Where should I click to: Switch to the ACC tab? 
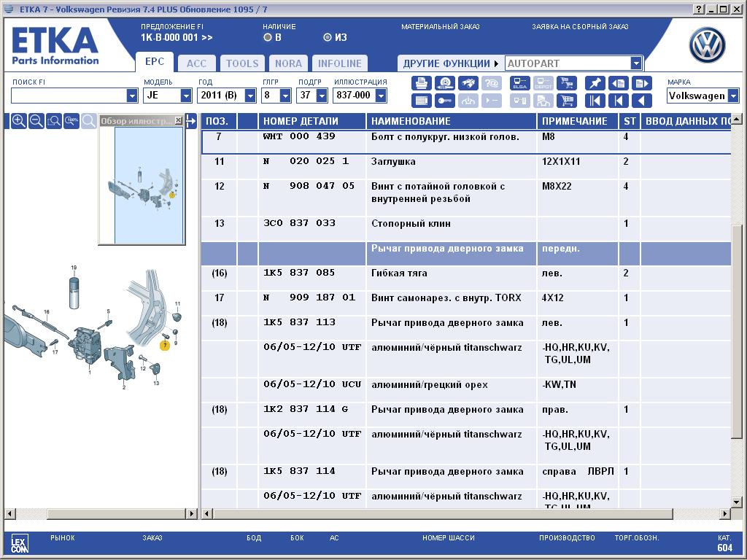point(196,63)
